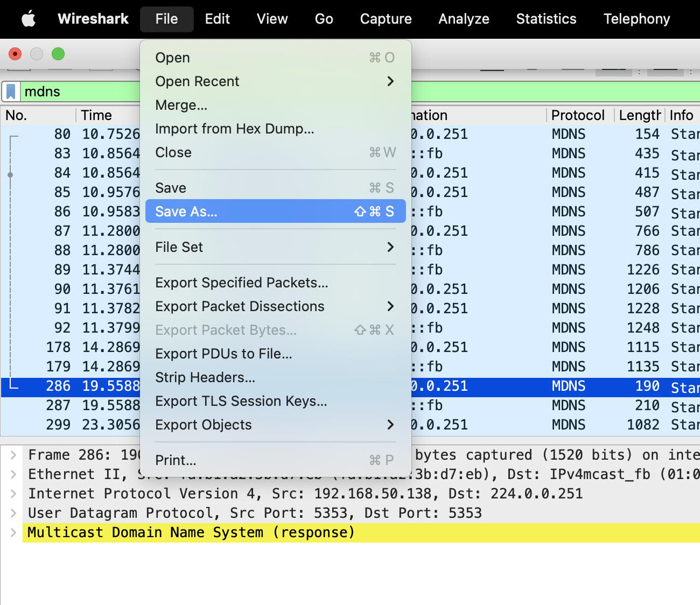The width and height of the screenshot is (700, 605).
Task: Expand the Ethernet II section
Action: tap(14, 475)
